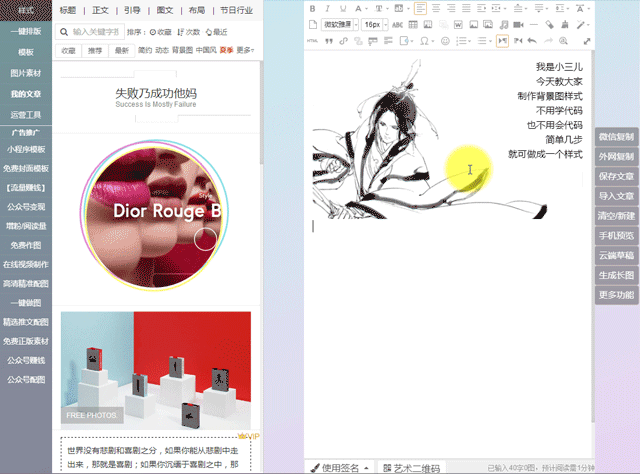Open 一键排版 in left sidebar
This screenshot has height=474, width=640.
tap(26, 31)
